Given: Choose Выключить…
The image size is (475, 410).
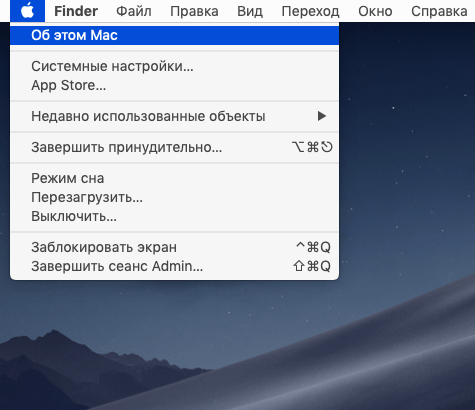Looking at the screenshot, I should pos(174,216).
